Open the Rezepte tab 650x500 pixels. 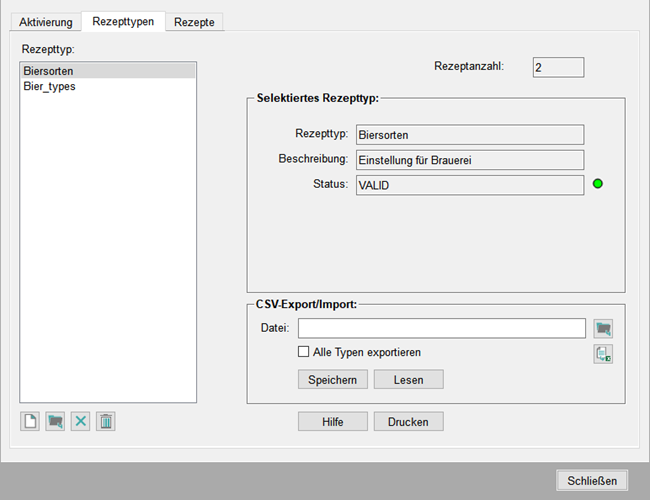(194, 22)
